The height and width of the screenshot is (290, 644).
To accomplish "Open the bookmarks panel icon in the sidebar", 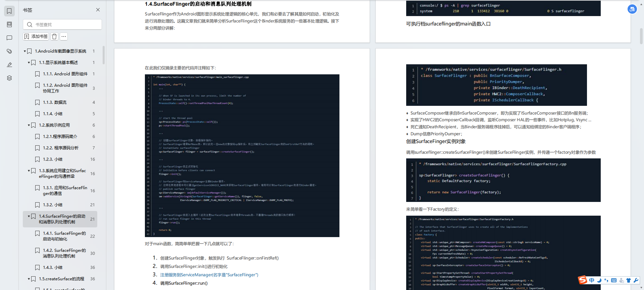I will click(9, 11).
